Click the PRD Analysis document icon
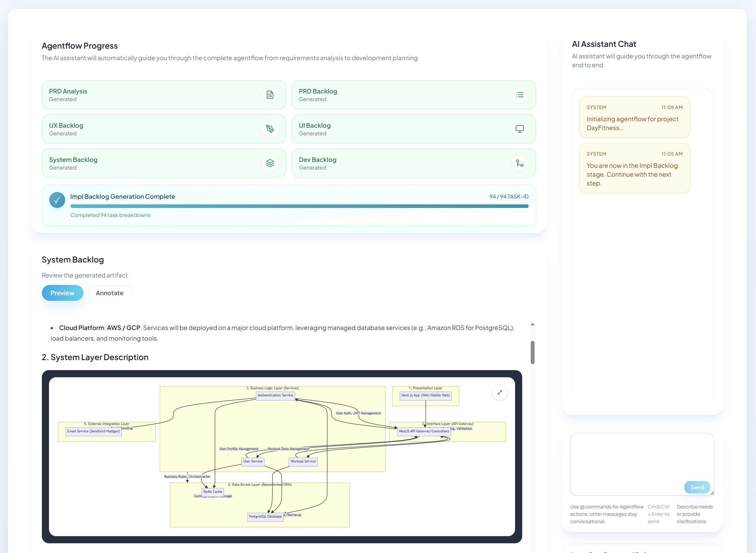Screen dimensions: 756x553 point(270,95)
